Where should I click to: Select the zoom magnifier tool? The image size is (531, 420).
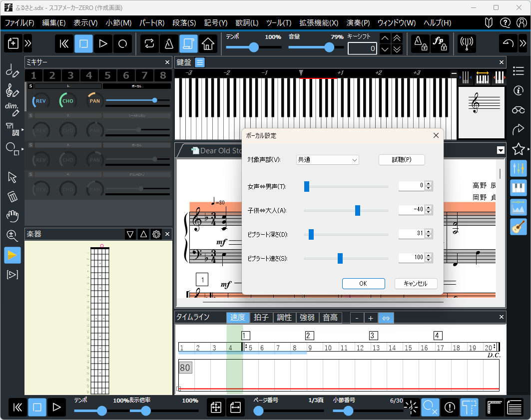click(12, 235)
